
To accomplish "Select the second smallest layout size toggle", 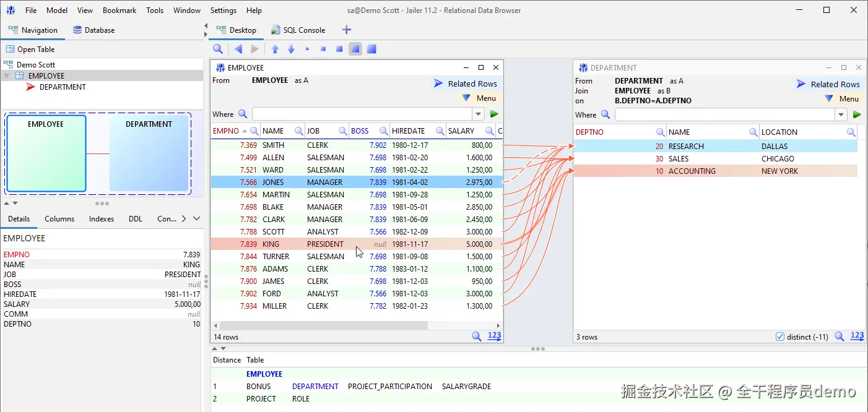I will 323,49.
